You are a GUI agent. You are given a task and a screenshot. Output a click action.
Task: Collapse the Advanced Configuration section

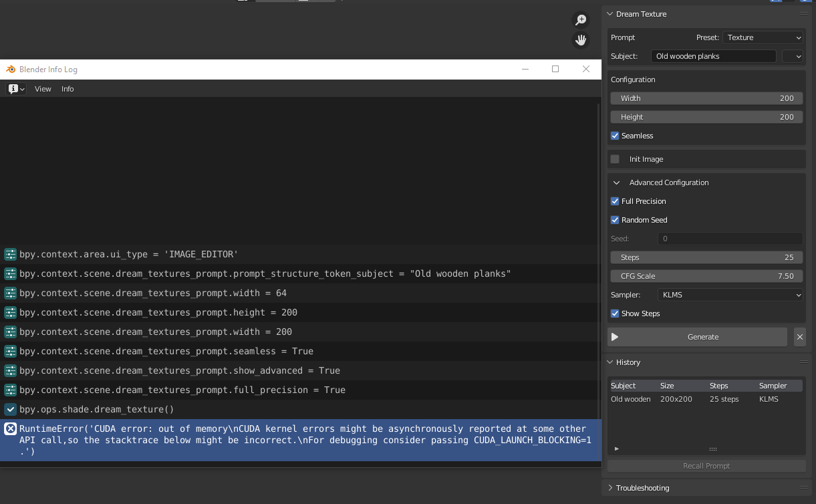click(x=616, y=182)
